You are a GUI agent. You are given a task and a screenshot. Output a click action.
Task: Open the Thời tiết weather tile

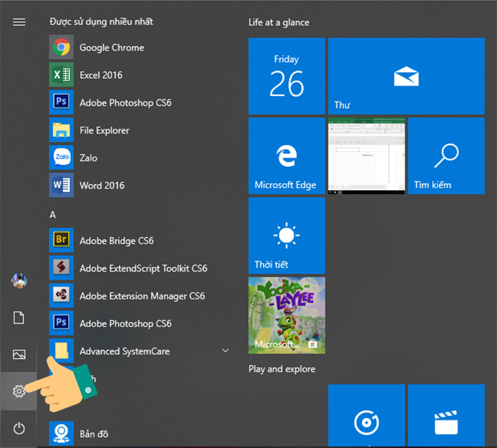tap(287, 236)
